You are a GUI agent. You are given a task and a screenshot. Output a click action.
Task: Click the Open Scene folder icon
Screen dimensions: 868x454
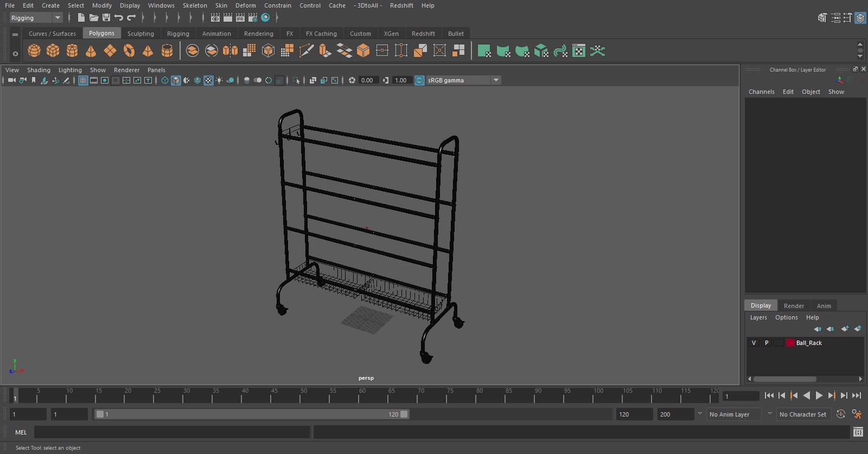click(94, 18)
